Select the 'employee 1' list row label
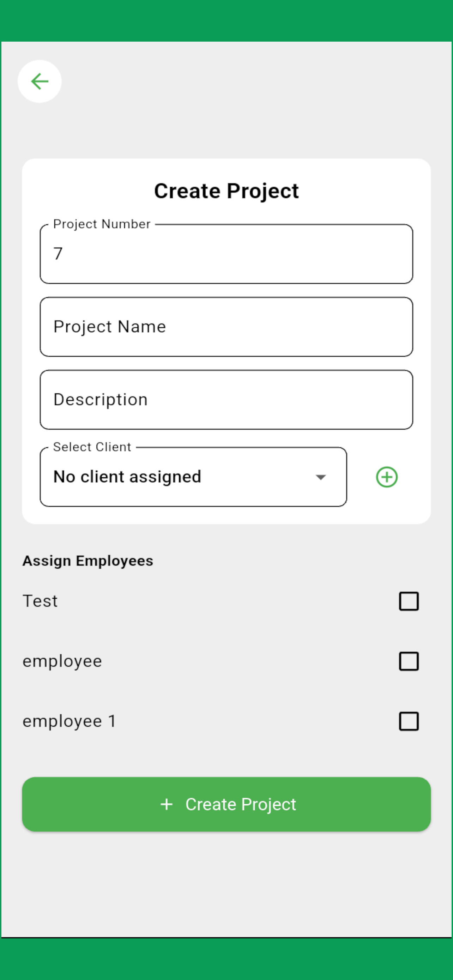The image size is (453, 980). [x=69, y=721]
